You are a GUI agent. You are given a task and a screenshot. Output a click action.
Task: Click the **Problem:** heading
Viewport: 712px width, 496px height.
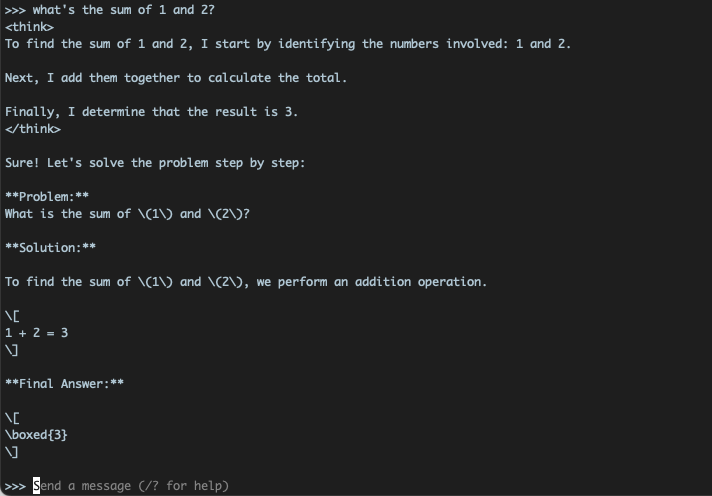click(x=47, y=197)
